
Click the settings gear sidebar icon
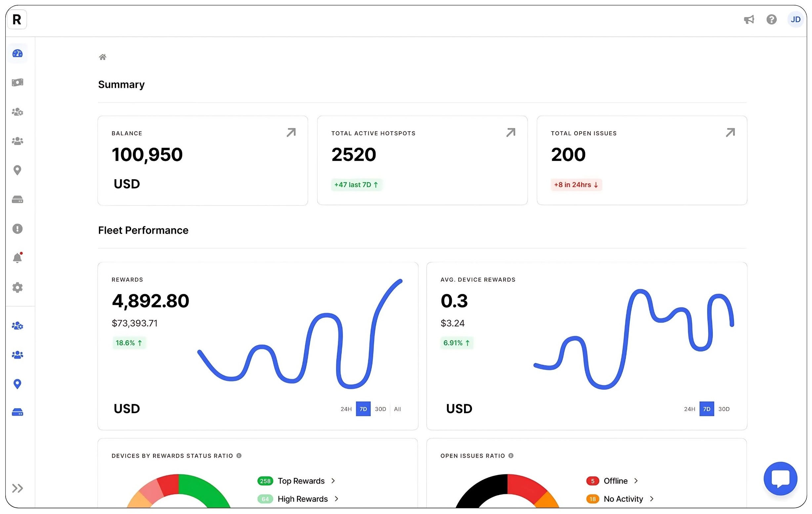click(x=17, y=288)
